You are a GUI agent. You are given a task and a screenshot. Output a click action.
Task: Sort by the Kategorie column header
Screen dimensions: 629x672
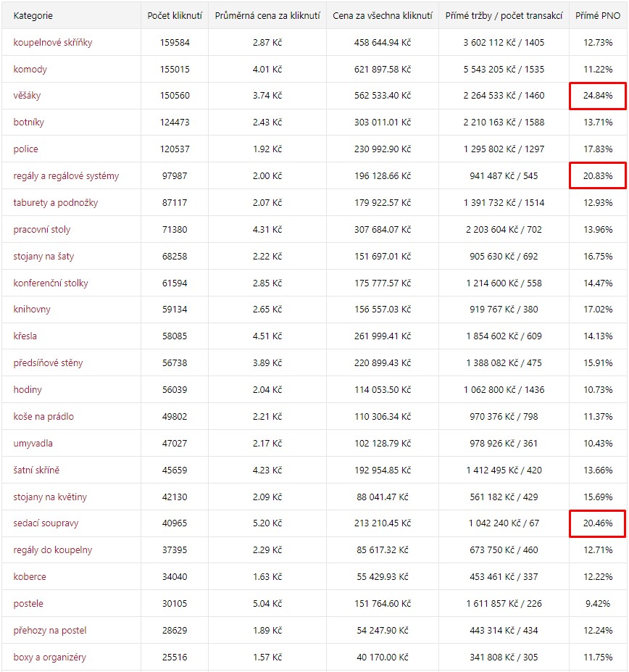click(33, 15)
